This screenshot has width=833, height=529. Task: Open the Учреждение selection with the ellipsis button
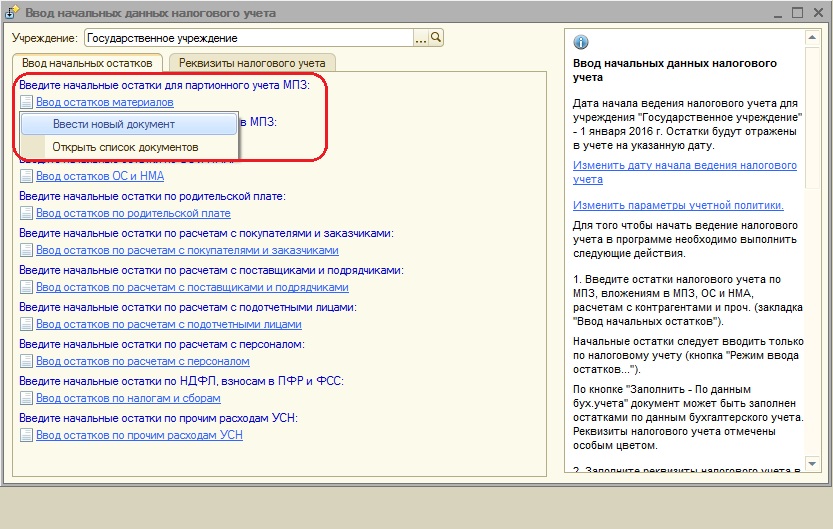point(421,38)
